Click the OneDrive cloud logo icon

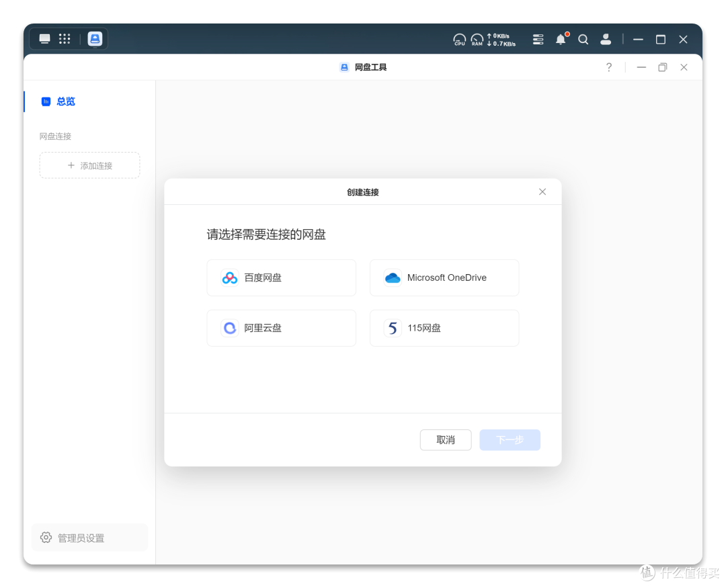pos(393,278)
